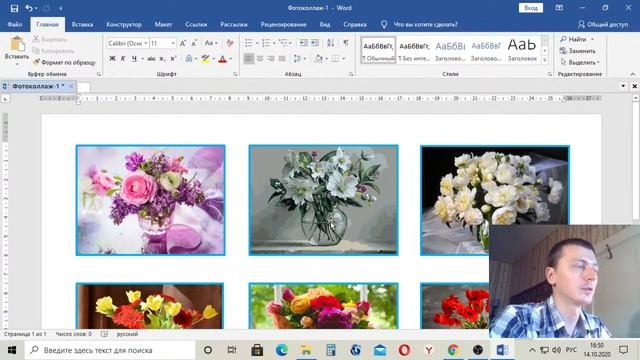640x360 pixels.
Task: Switch to the Макет (Layout) tab
Action: click(163, 24)
